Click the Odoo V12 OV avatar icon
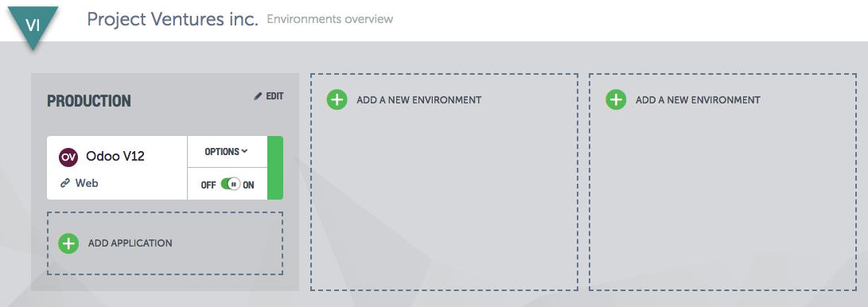The height and width of the screenshot is (307, 868). [68, 157]
